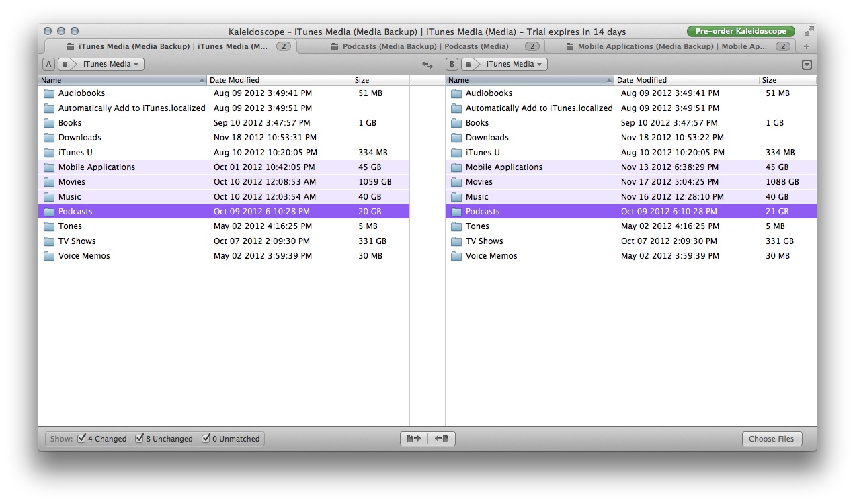Click Mobile Applications date Oct 01 2012 in pane A
Screen dimensions: 855x504
pyautogui.click(x=264, y=167)
